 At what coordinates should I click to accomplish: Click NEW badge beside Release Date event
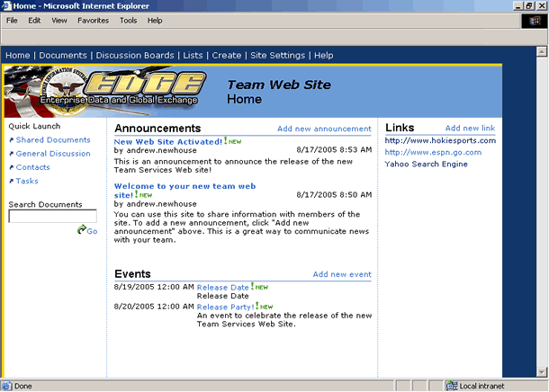260,287
